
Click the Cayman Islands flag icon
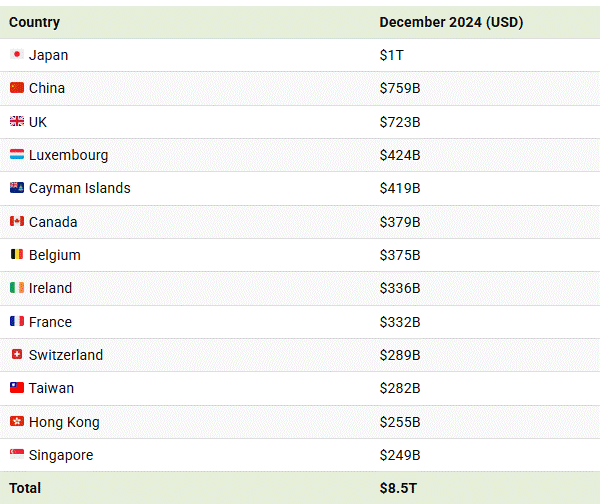17,188
